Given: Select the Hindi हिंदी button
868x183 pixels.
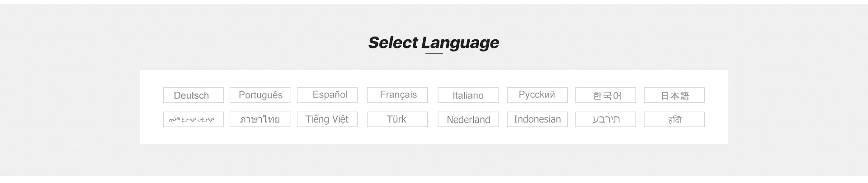Looking at the screenshot, I should point(674,119).
